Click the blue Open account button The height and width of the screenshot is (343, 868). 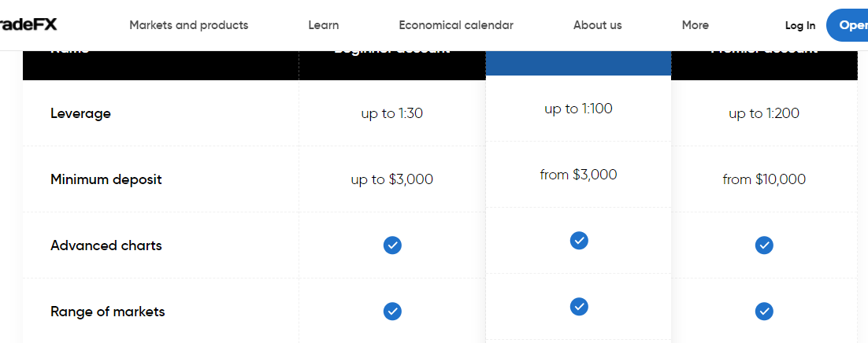tap(847, 25)
